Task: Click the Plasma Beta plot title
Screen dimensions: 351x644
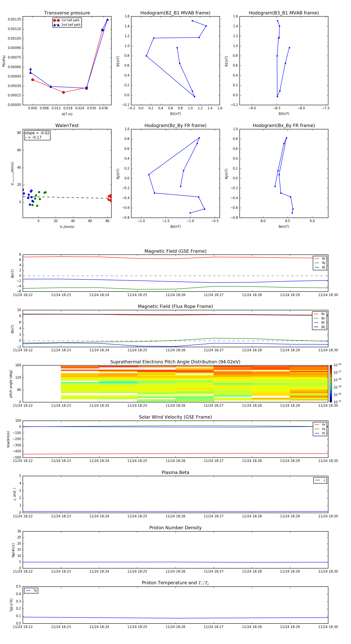Action: pos(175,472)
